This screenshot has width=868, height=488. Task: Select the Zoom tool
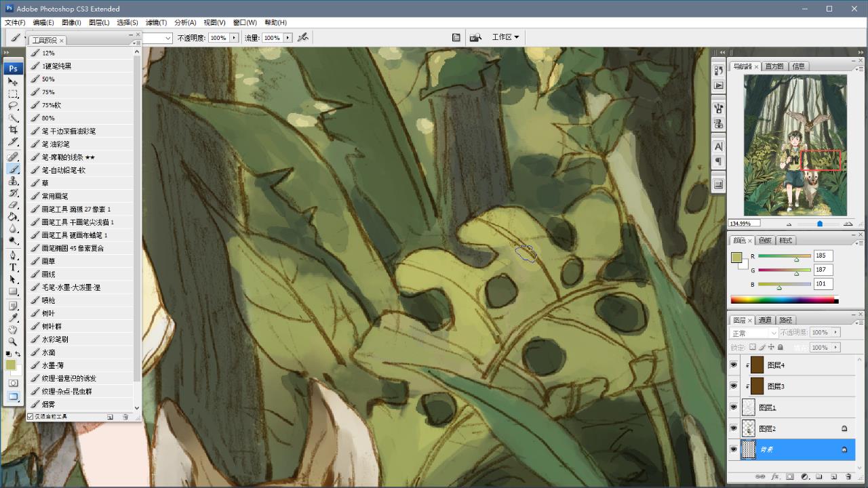pos(13,342)
